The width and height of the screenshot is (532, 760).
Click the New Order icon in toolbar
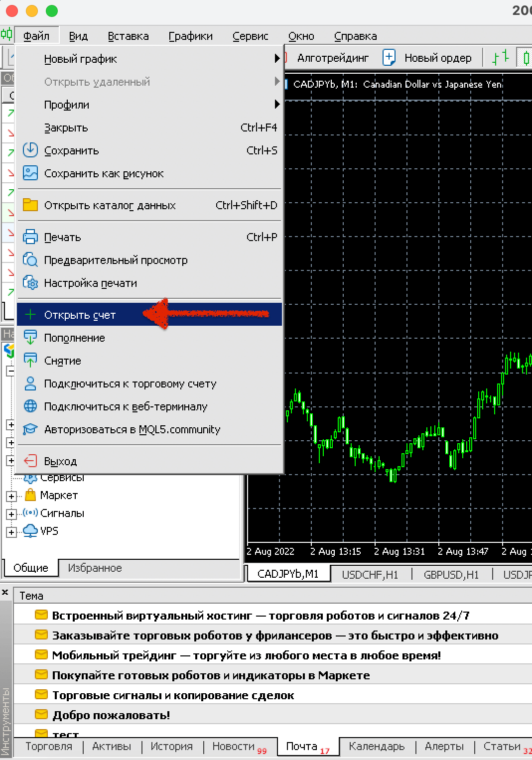[x=389, y=58]
